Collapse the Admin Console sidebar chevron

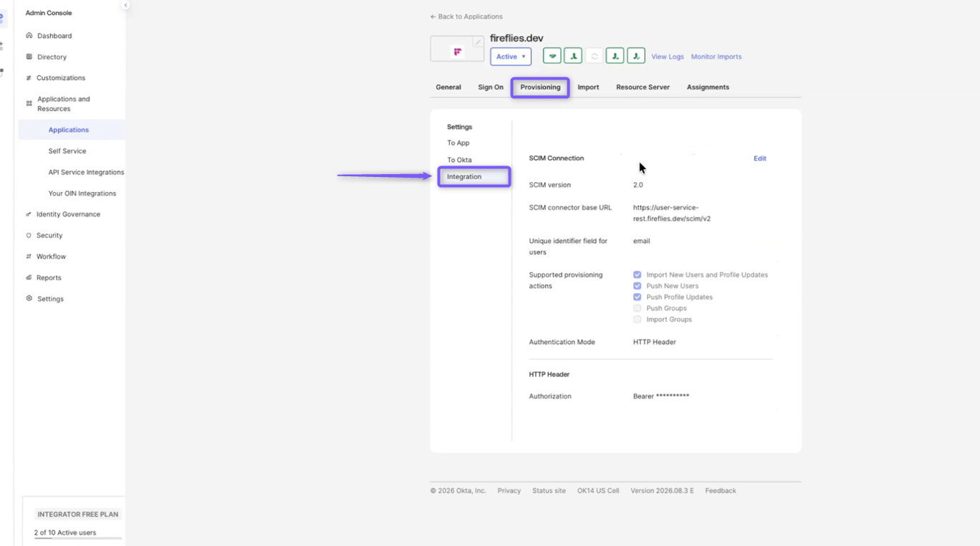125,5
